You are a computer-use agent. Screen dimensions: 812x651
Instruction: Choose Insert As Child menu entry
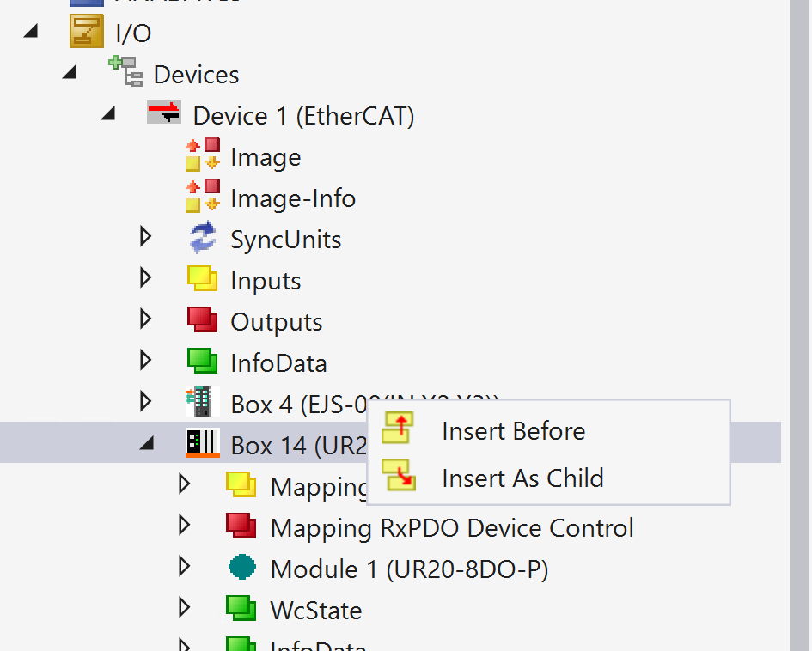(522, 478)
